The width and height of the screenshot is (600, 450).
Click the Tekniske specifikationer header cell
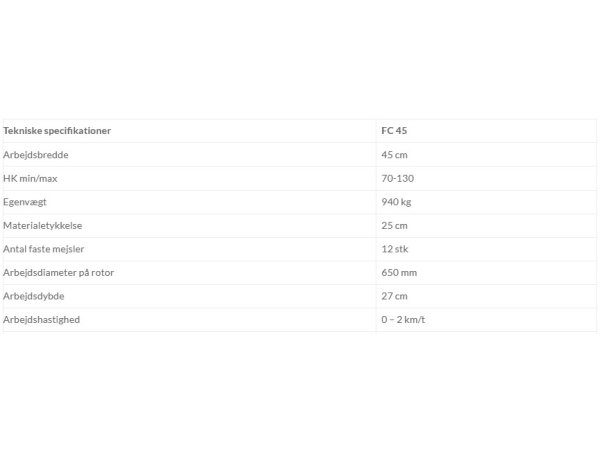pyautogui.click(x=57, y=130)
